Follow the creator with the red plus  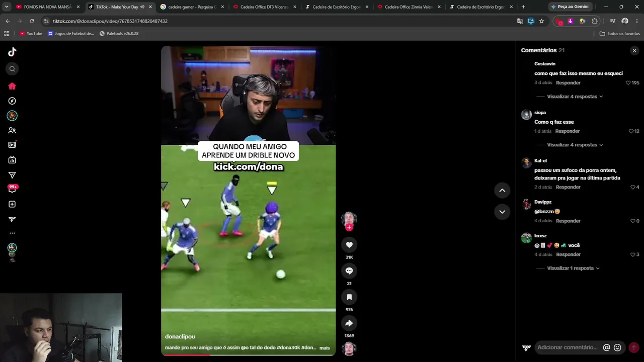(x=349, y=227)
